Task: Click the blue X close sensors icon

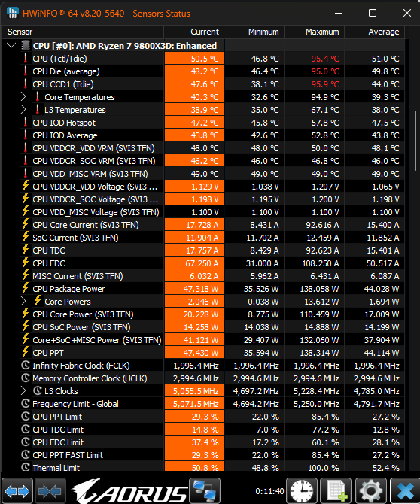Action: (x=405, y=490)
